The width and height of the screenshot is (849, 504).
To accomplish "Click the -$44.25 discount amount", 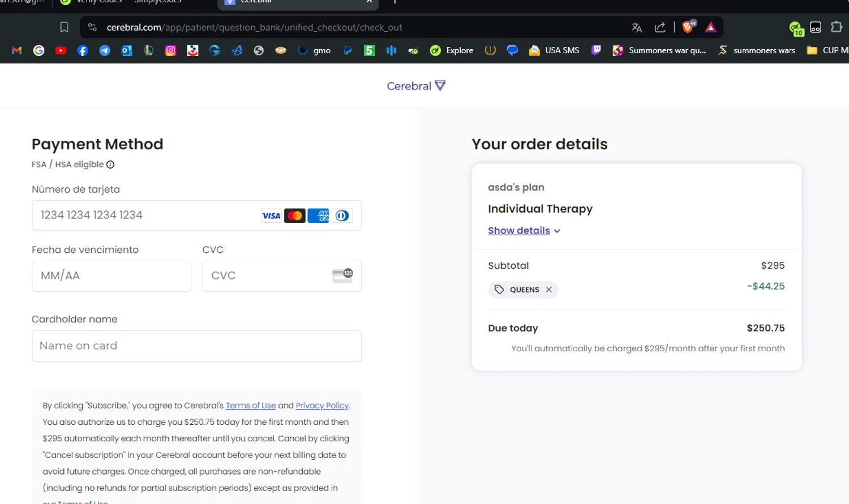I will tap(766, 286).
